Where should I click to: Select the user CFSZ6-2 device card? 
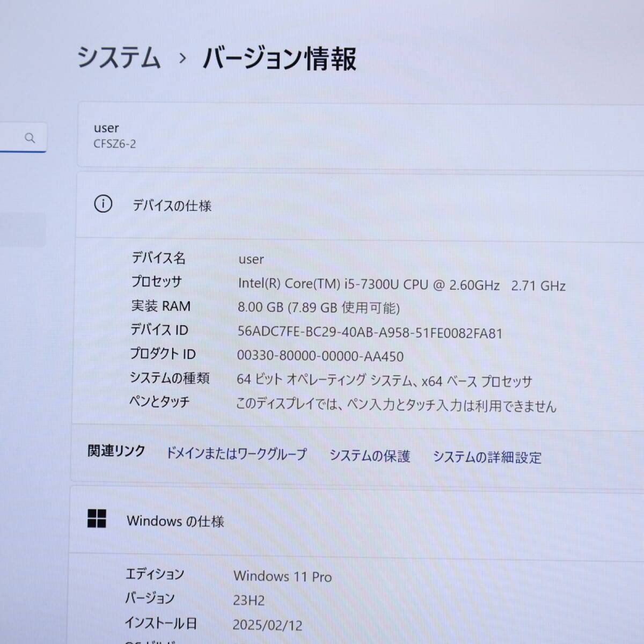click(x=361, y=135)
